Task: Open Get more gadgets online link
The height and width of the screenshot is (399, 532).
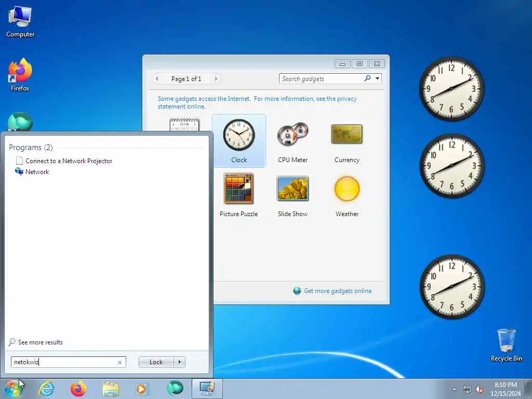Action: tap(338, 291)
